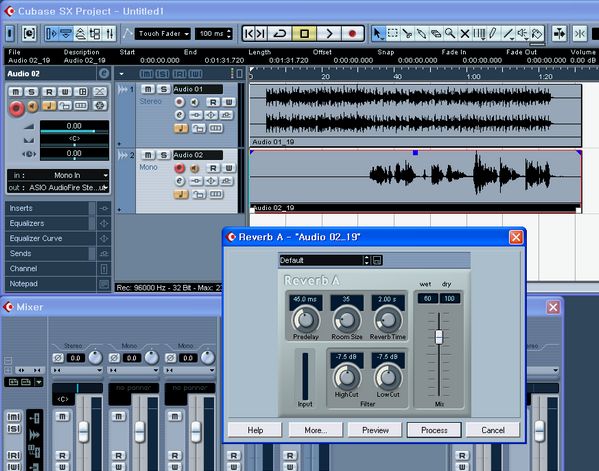This screenshot has width=599, height=471.
Task: Click the Stop transport button
Action: 304,34
